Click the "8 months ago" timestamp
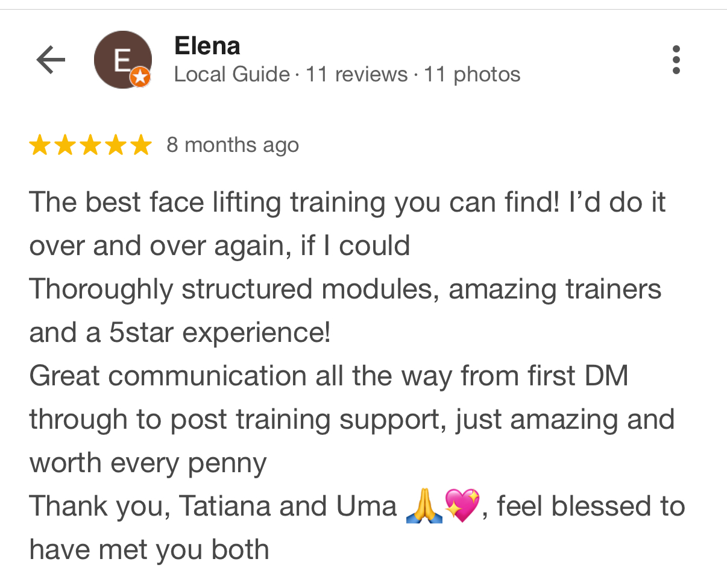727x588 pixels. point(233,145)
